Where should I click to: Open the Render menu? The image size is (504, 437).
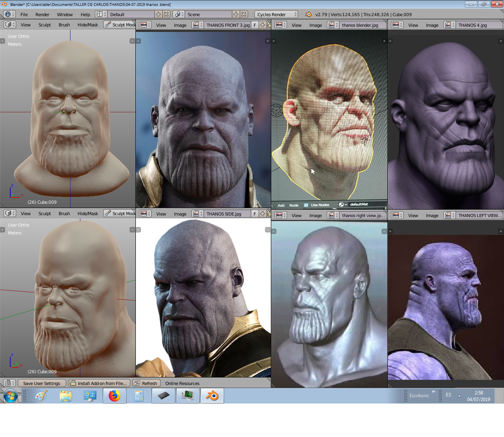(x=43, y=14)
